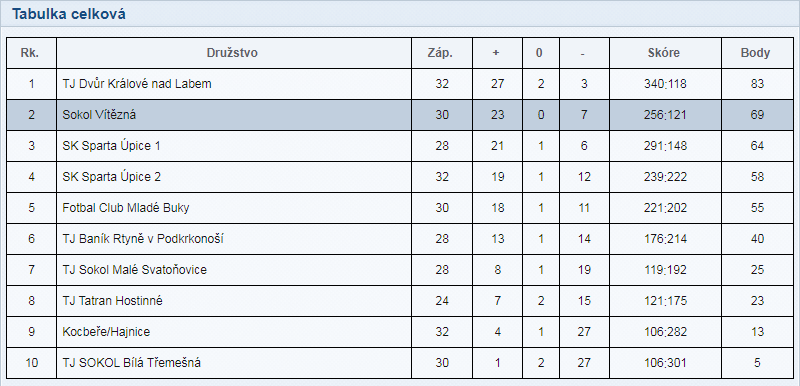
Task: Click the Družstvo column header
Action: click(232, 53)
